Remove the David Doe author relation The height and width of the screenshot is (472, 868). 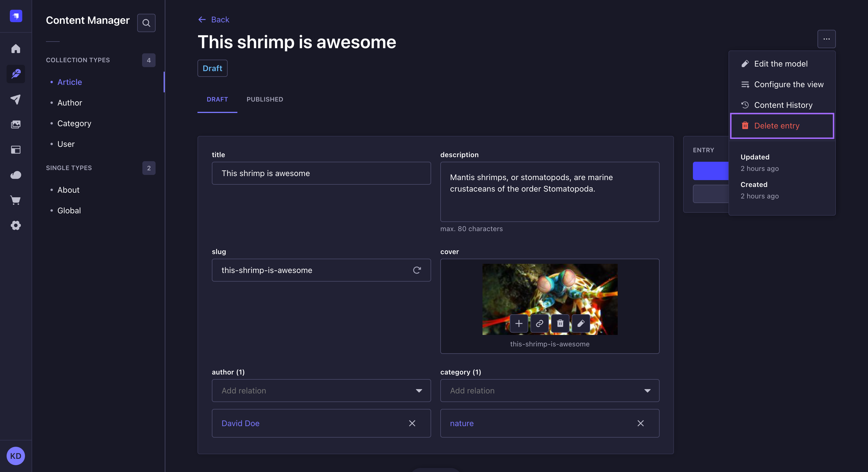[x=412, y=423]
